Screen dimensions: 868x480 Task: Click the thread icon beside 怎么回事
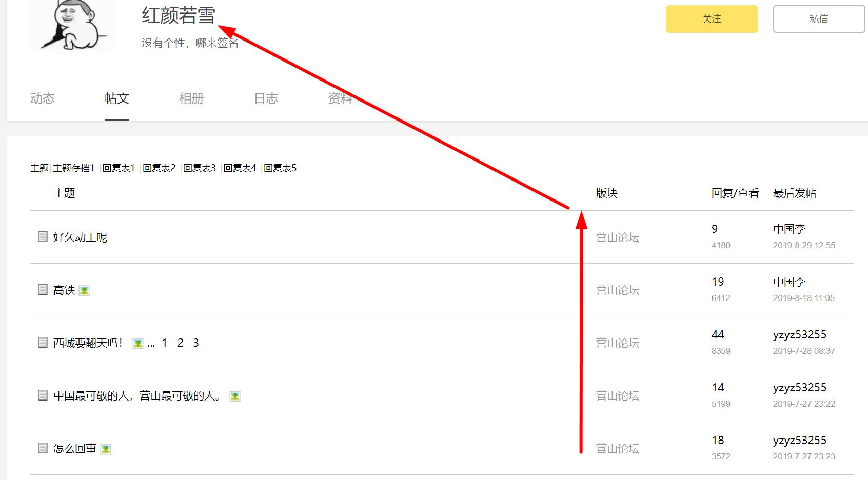(x=43, y=448)
